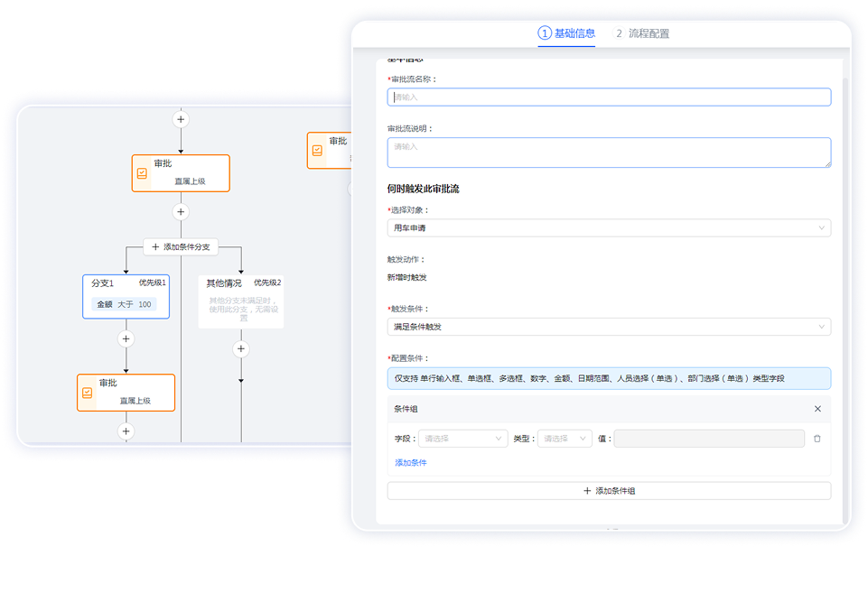Click the plus icon below 其他情况 card
This screenshot has width=868, height=602.
(x=241, y=348)
